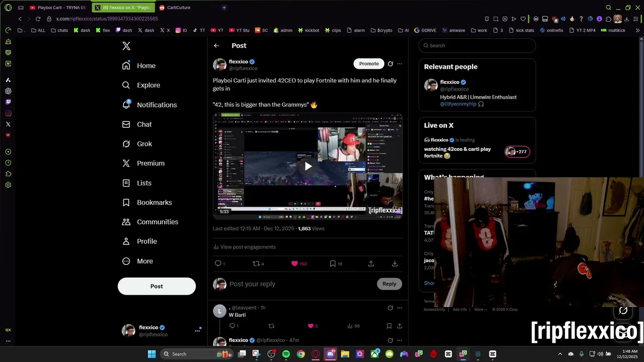Open Opera sidebar settings gear
Screen dimensions: 644x362
coord(8,185)
